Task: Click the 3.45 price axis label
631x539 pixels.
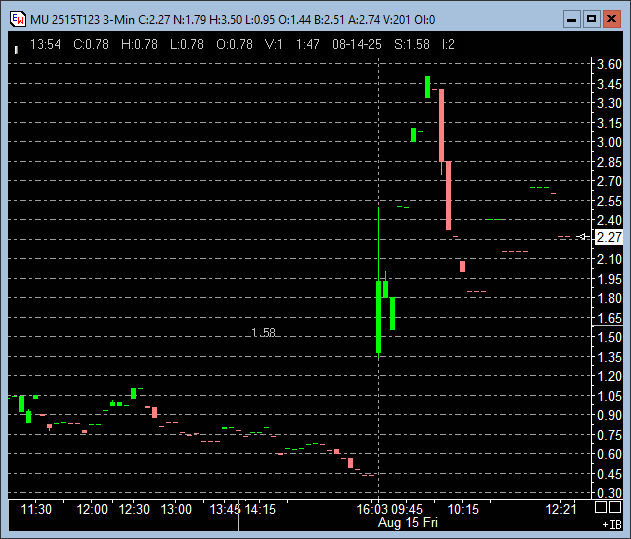Action: tap(609, 84)
